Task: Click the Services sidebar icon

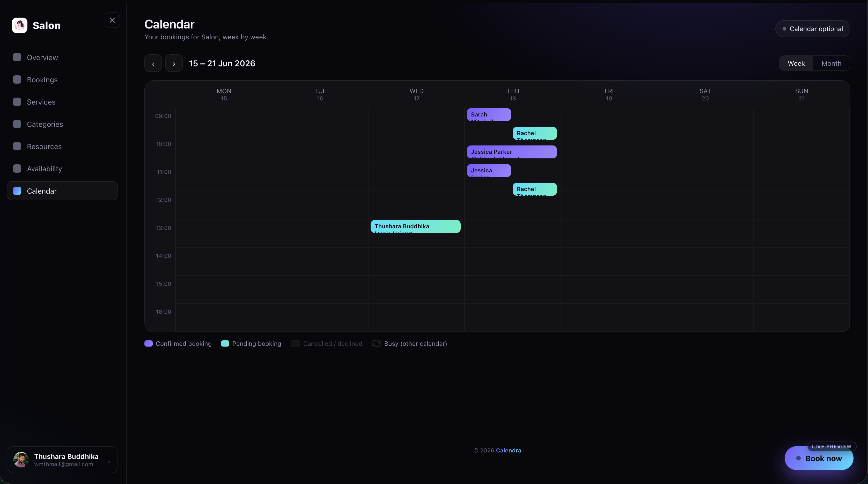Action: tap(17, 102)
